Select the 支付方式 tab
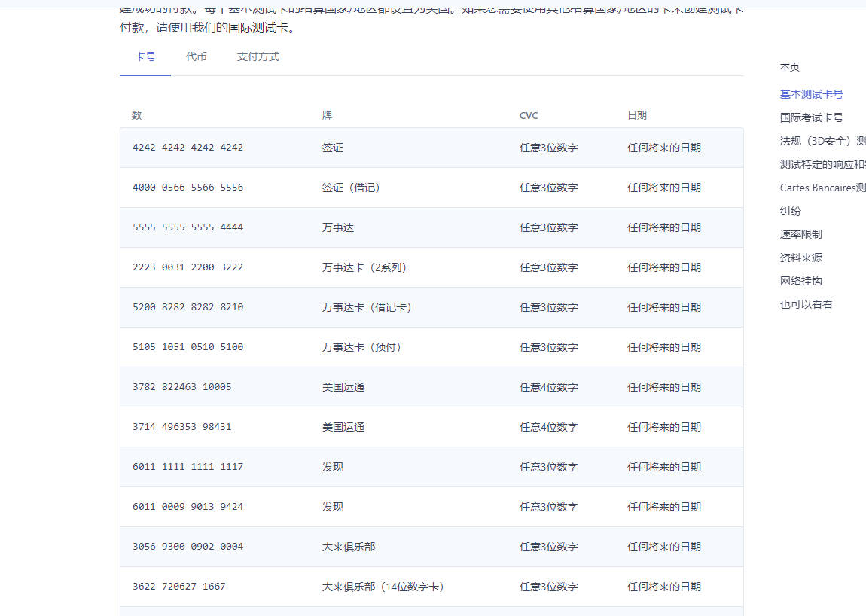 [x=258, y=57]
